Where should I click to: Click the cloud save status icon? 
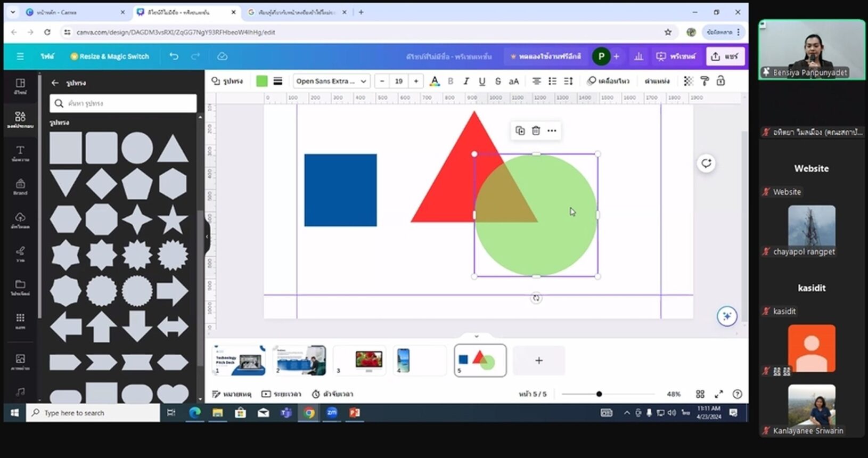tap(223, 56)
